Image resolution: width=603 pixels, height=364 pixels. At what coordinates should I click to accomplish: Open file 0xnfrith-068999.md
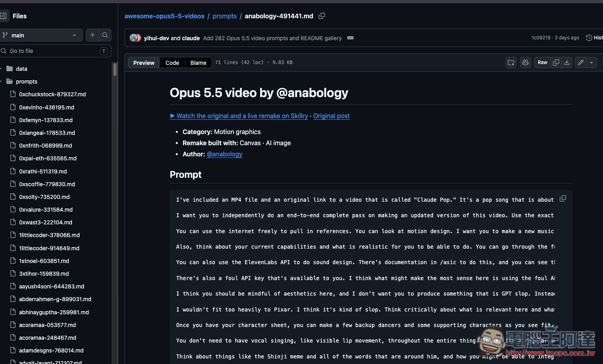tap(46, 146)
